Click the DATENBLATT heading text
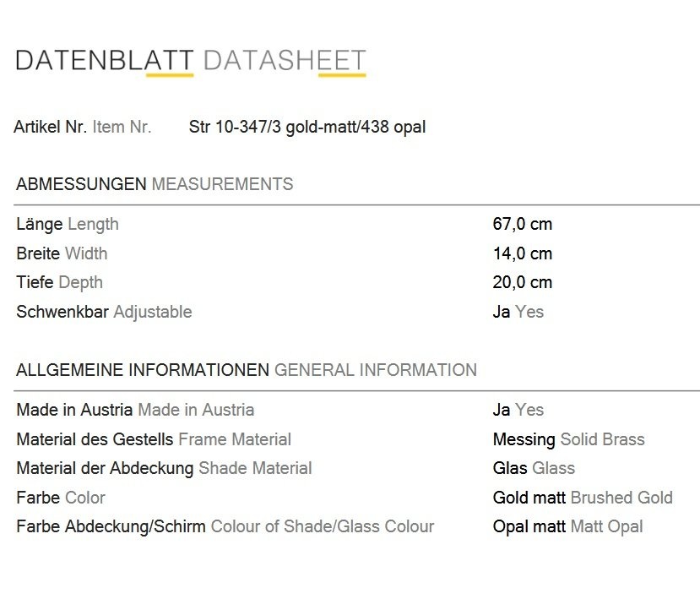 (105, 61)
